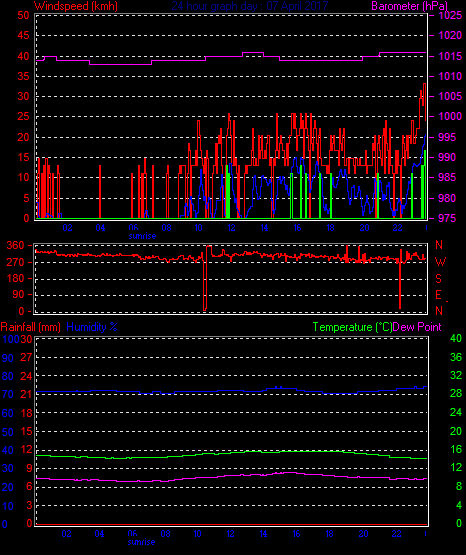Click the sunrise marker under bottom graph
The image size is (466, 555).
[142, 542]
